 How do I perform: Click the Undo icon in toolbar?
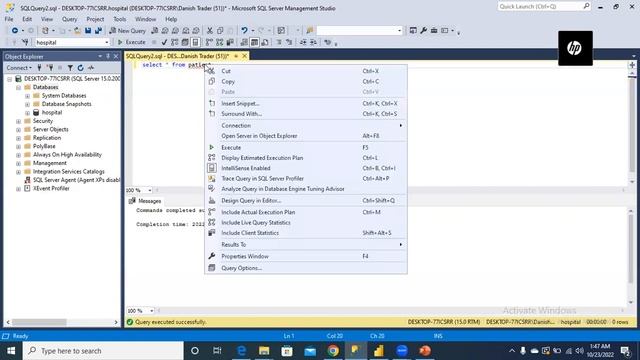[x=244, y=31]
